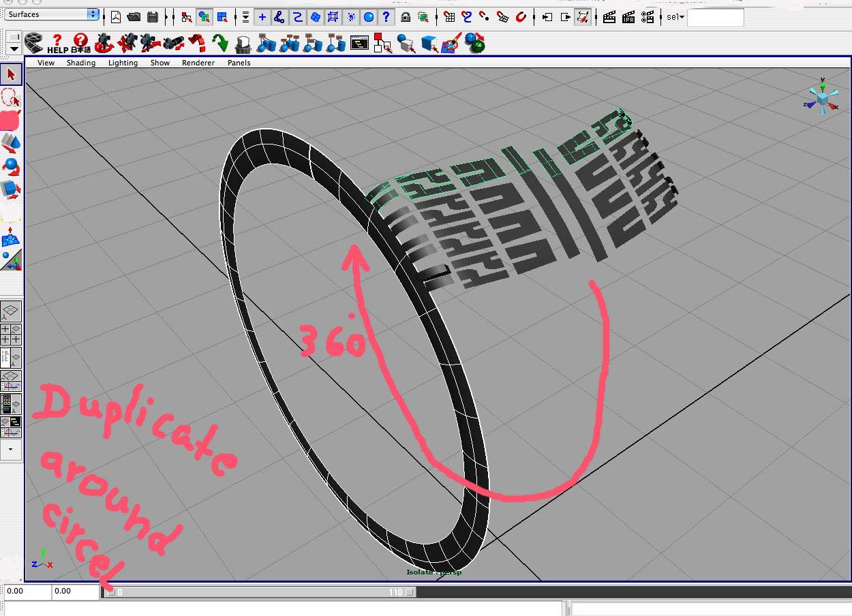This screenshot has width=852, height=616.
Task: Toggle select by hierarchy mode
Action: coord(186,17)
